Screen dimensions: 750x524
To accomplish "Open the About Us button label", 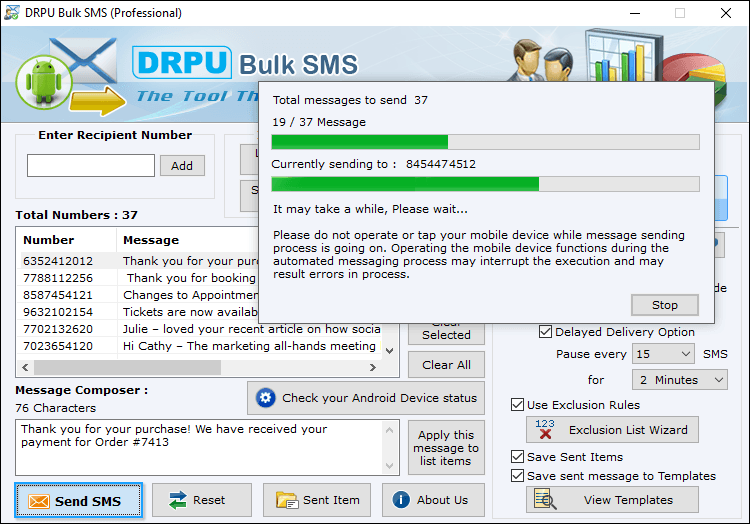I will tap(442, 500).
